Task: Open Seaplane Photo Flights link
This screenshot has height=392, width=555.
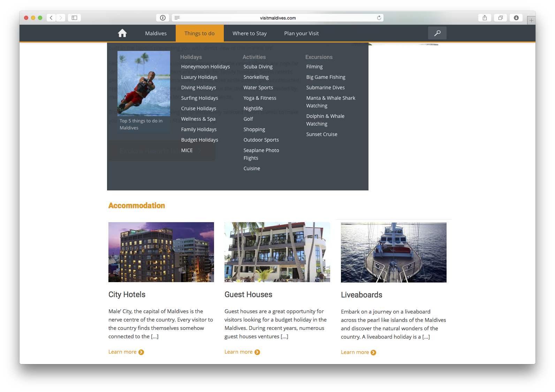Action: click(x=261, y=154)
